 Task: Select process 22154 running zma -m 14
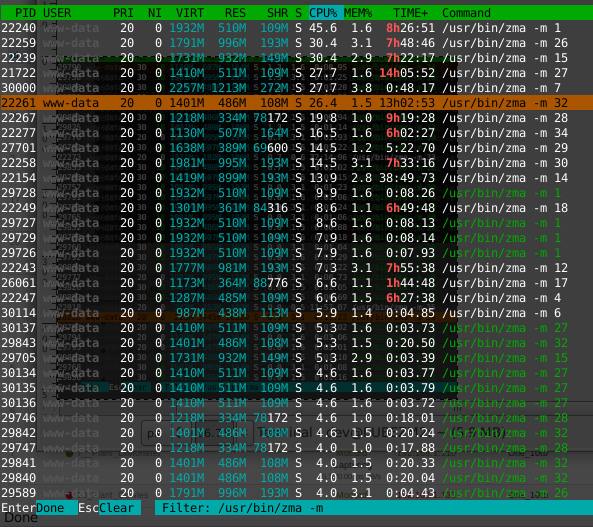point(296,178)
